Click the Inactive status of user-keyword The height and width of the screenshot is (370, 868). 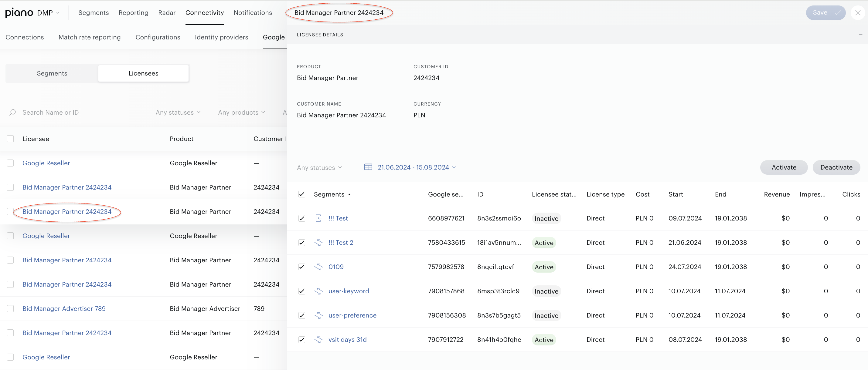click(x=546, y=291)
